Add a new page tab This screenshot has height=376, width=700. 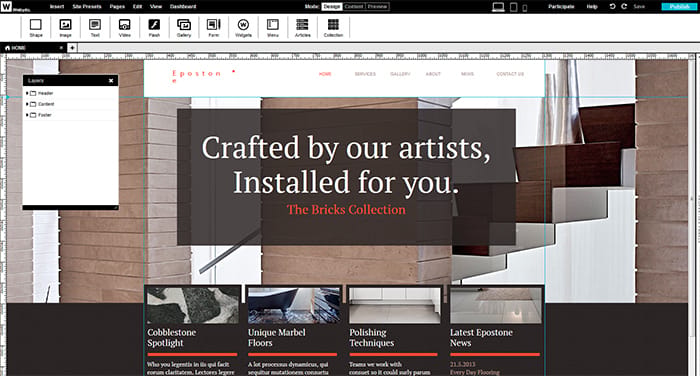point(72,47)
